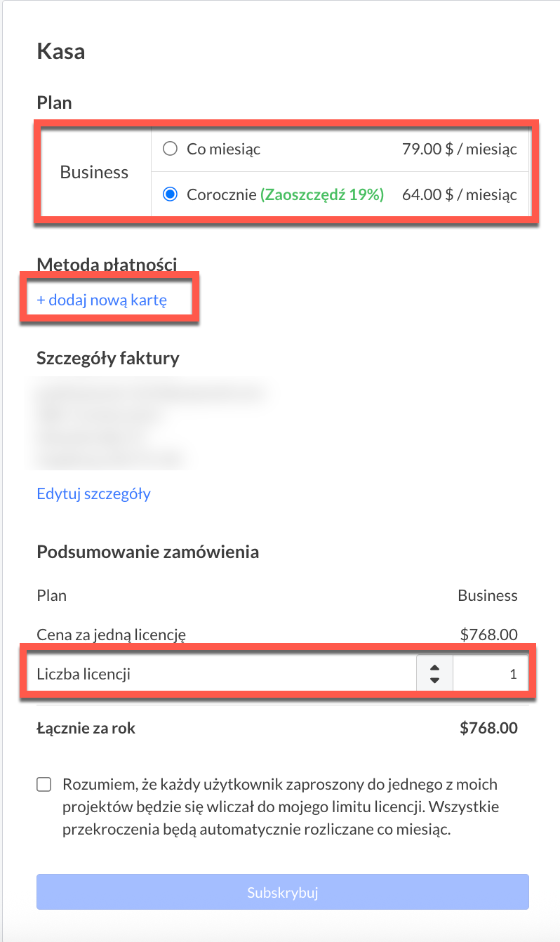Screen dimensions: 560x942
Task: Click the "Business" plan name cell
Action: click(94, 172)
